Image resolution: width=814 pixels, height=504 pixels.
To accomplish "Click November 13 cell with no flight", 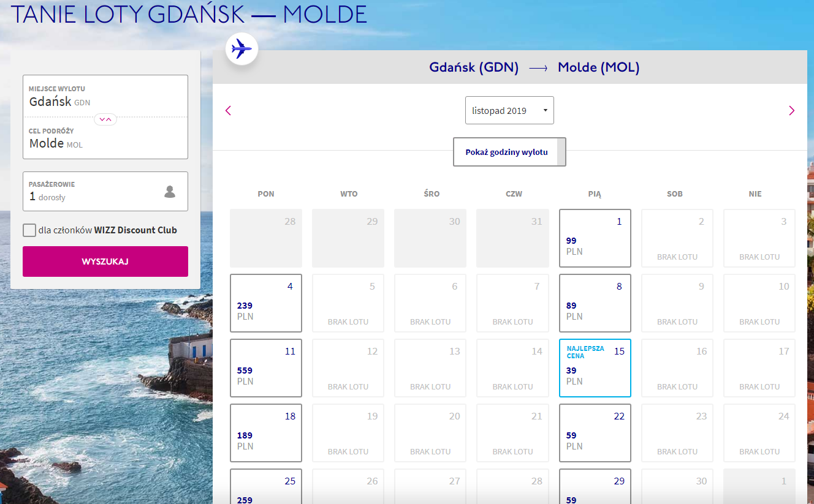I will (x=430, y=368).
